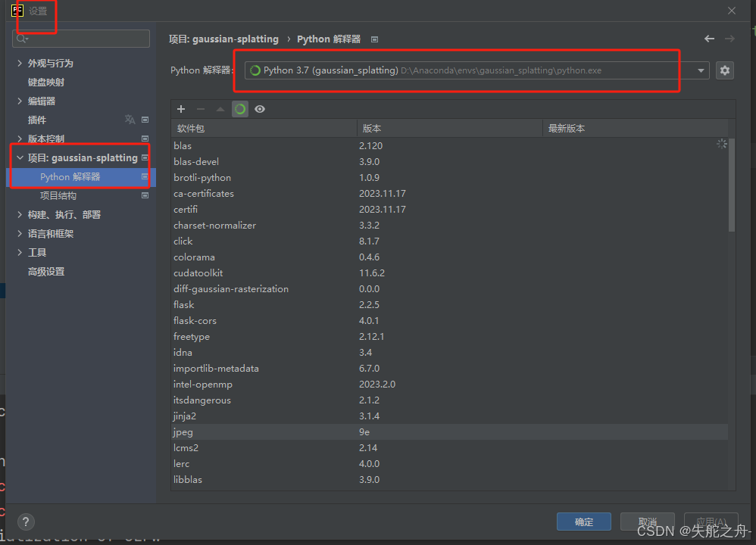Select the brotli-python package row
The height and width of the screenshot is (545, 756).
click(449, 177)
